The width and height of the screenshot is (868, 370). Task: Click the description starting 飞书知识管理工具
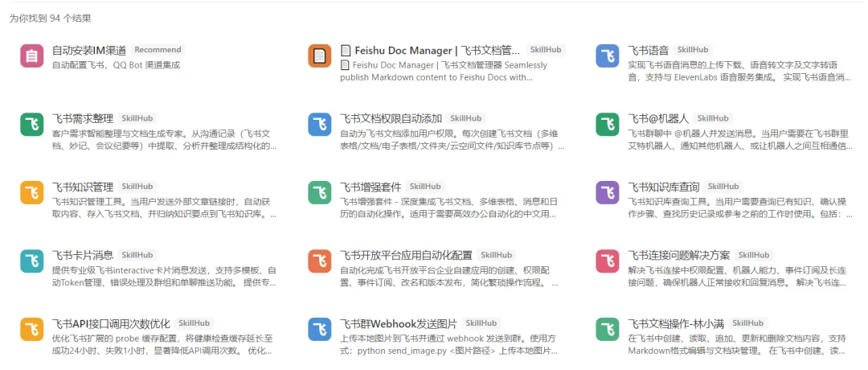164,208
